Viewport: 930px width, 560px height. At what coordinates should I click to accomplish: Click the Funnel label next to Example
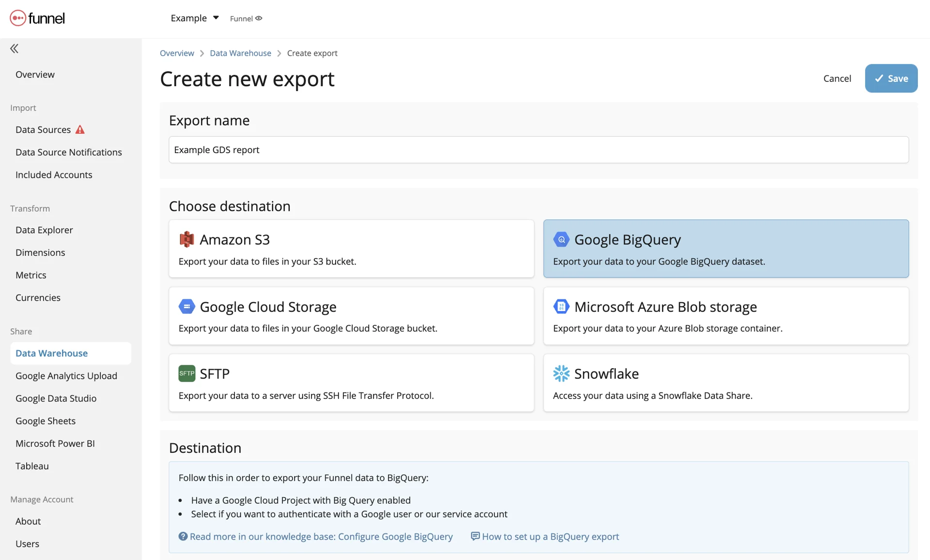(241, 18)
